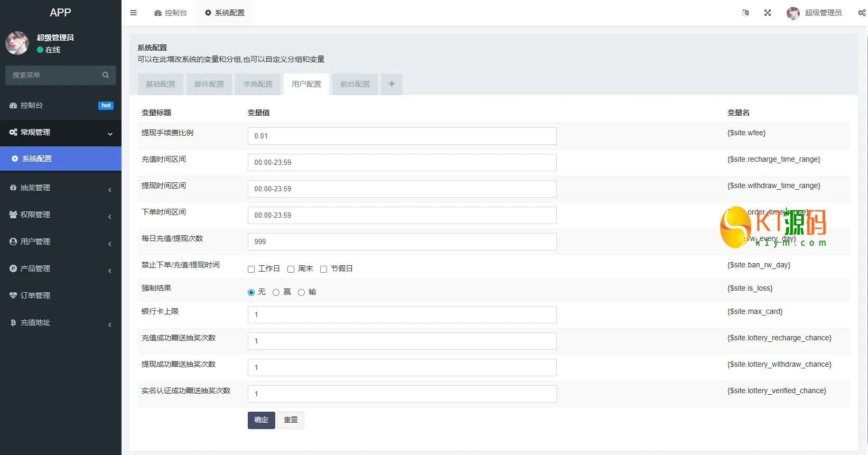Select the 输 radio for forced result
Screen dimensions: 868x455
pos(301,292)
